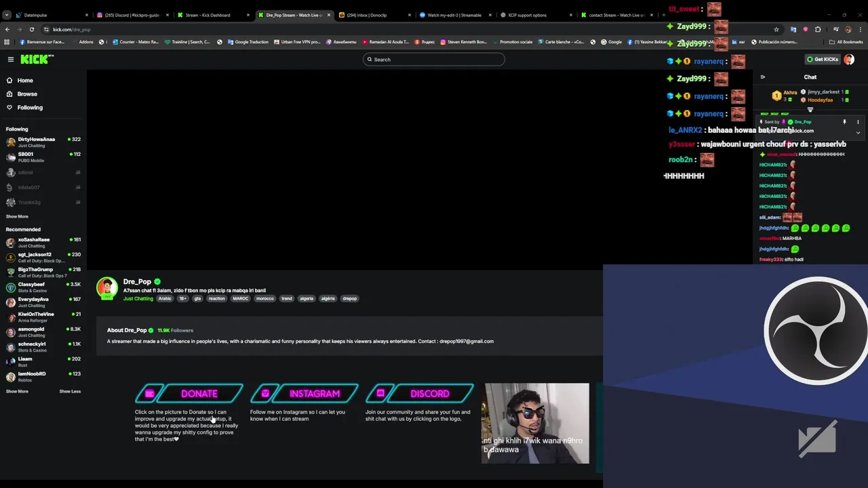Open Trainline bookmark
868x488 pixels.
click(x=188, y=42)
